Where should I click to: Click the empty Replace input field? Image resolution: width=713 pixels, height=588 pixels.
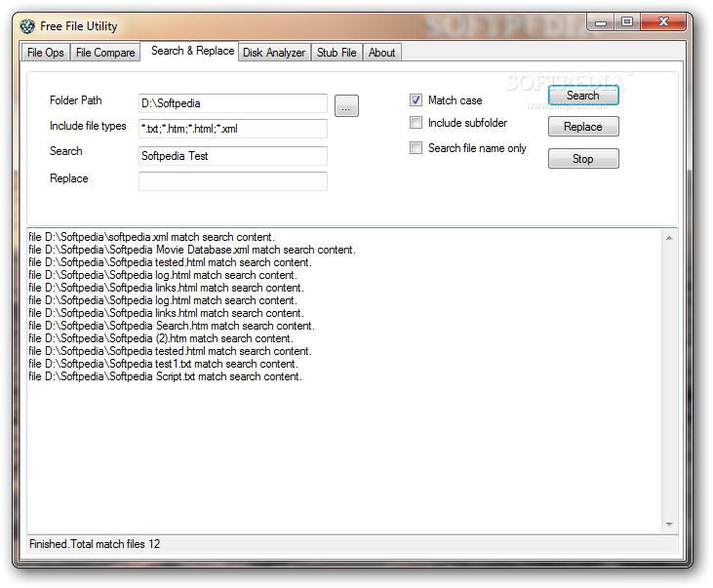pos(233,181)
